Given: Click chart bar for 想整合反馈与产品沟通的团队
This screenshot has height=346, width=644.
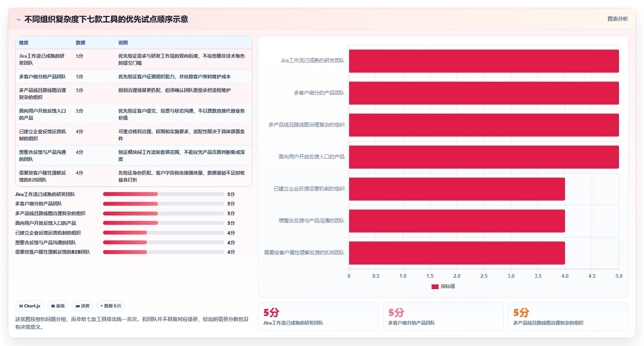Looking at the screenshot, I should pyautogui.click(x=457, y=221).
